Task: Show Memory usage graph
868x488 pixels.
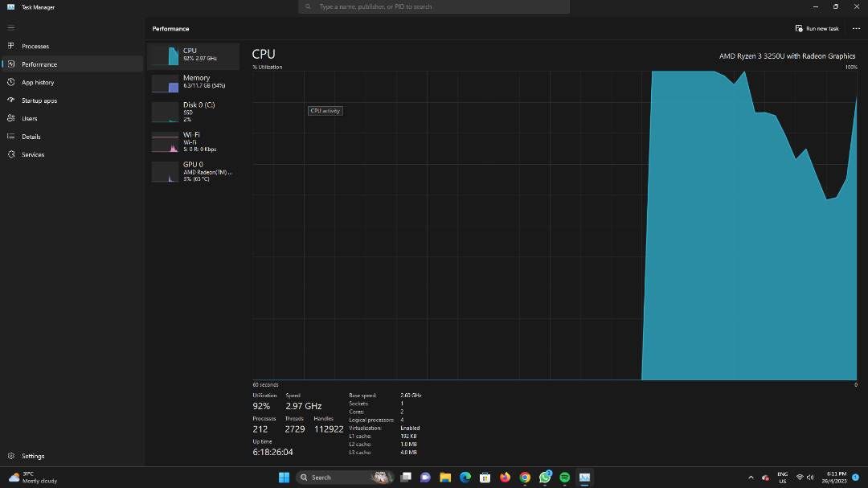Action: click(194, 82)
